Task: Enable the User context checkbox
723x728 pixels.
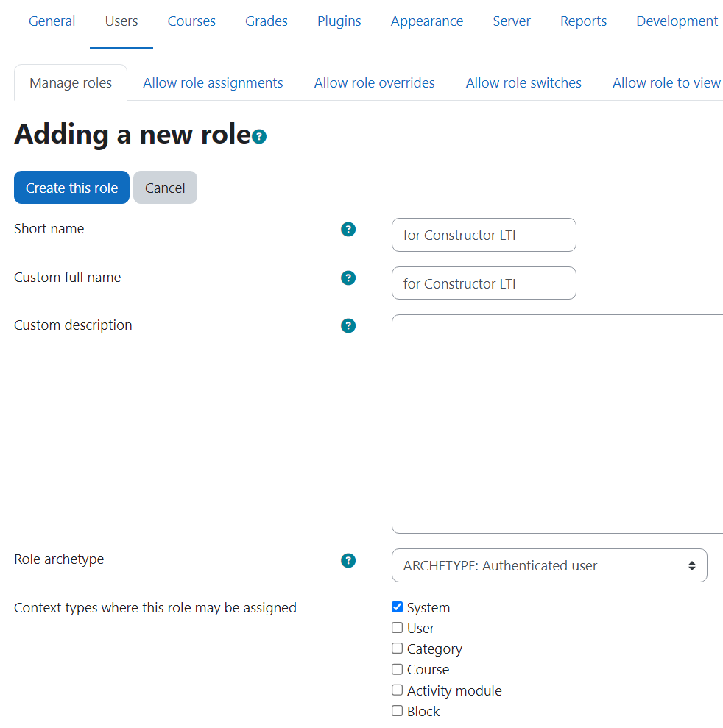Action: [x=398, y=628]
